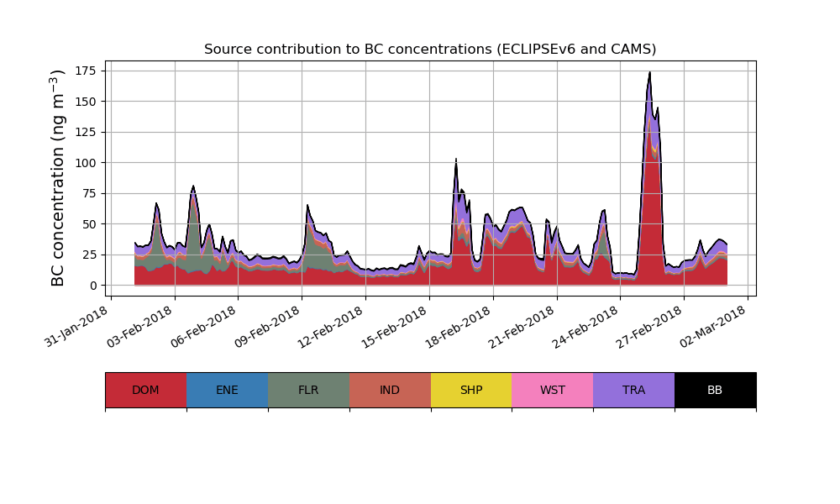The width and height of the screenshot is (840, 504).
Task: Select the pink WST legend swatch
Action: (552, 390)
